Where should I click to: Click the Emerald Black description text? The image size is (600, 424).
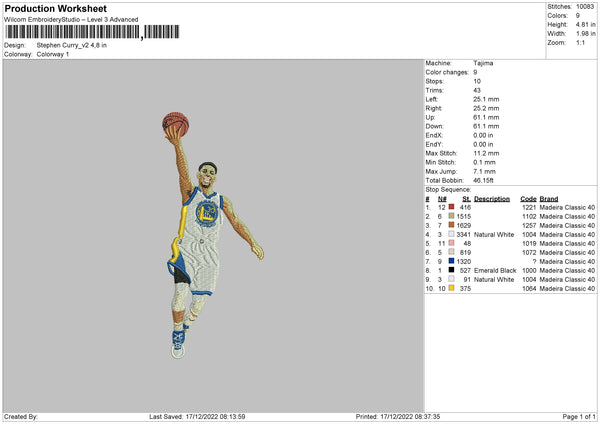point(495,271)
